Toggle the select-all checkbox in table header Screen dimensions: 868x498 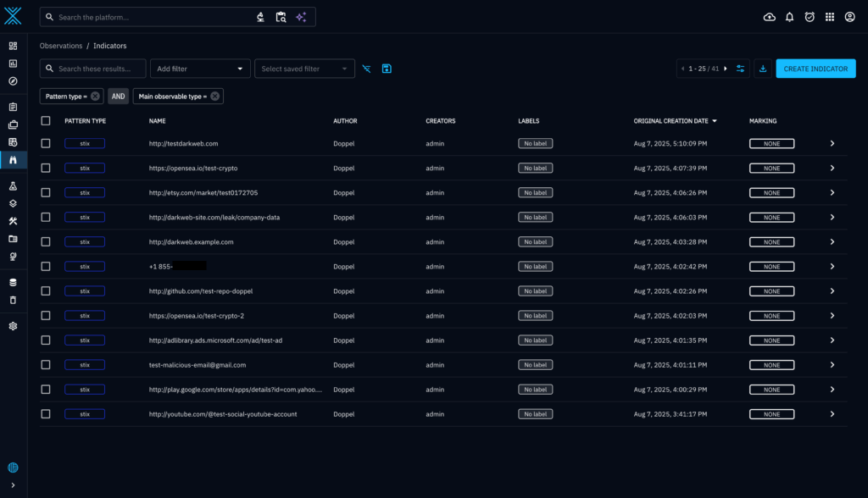coord(46,121)
